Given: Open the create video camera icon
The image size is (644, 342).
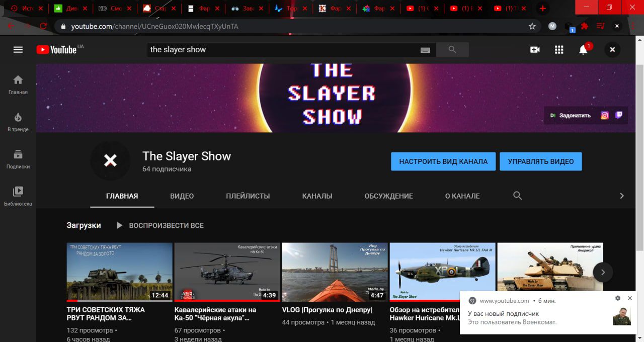Looking at the screenshot, I should (535, 50).
